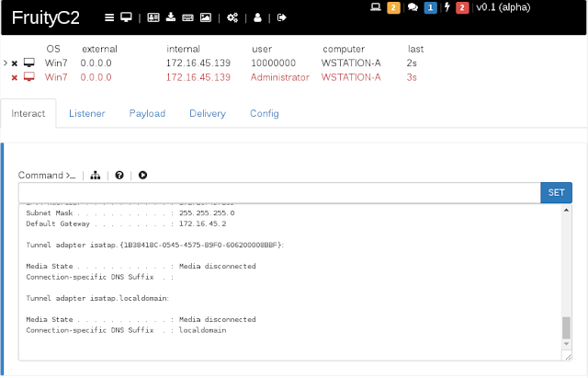Click the logout arrow icon
Screen dimensions: 588x378
282,17
